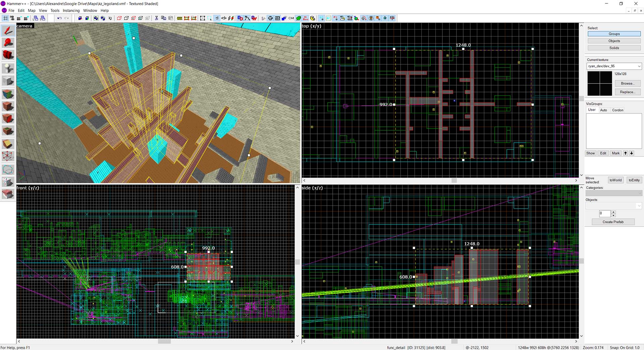Viewport: 644px width, 350px height.
Task: Open the Objects dropdown list
Action: pyautogui.click(x=639, y=205)
